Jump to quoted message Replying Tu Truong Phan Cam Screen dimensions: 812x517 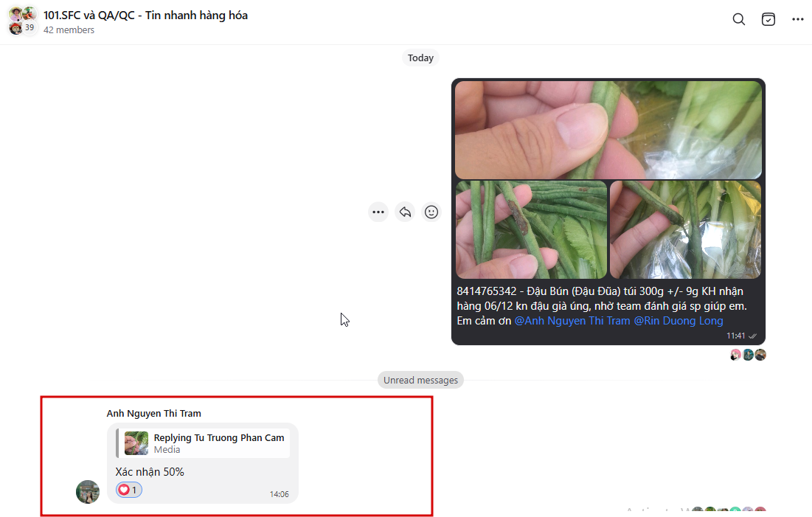pyautogui.click(x=203, y=443)
